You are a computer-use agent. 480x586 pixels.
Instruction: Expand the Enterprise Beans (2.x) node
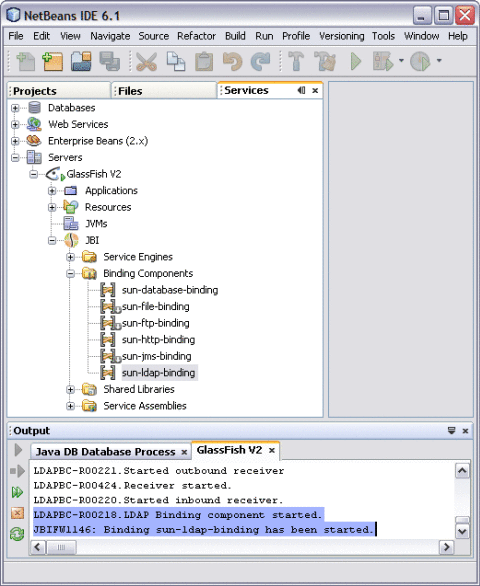coord(15,141)
